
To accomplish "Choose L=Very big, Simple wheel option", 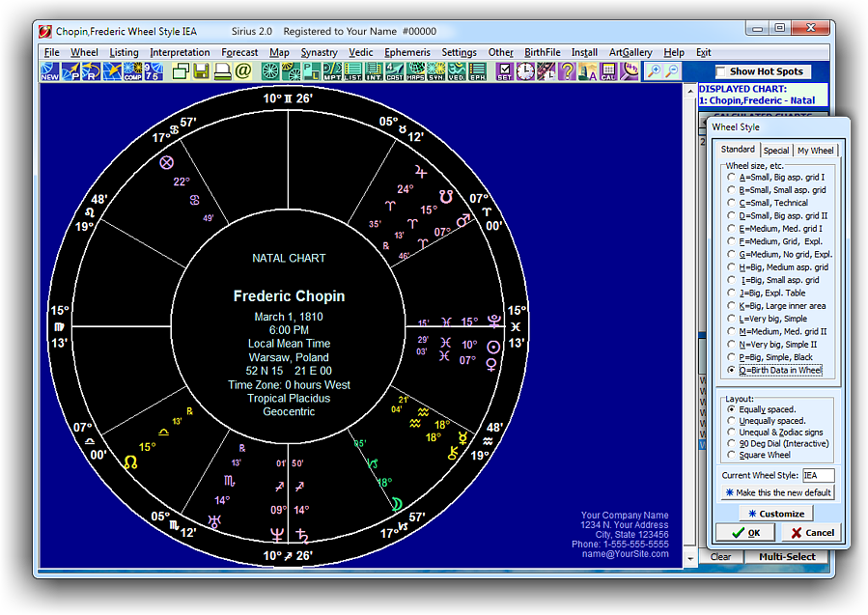I will pyautogui.click(x=731, y=319).
